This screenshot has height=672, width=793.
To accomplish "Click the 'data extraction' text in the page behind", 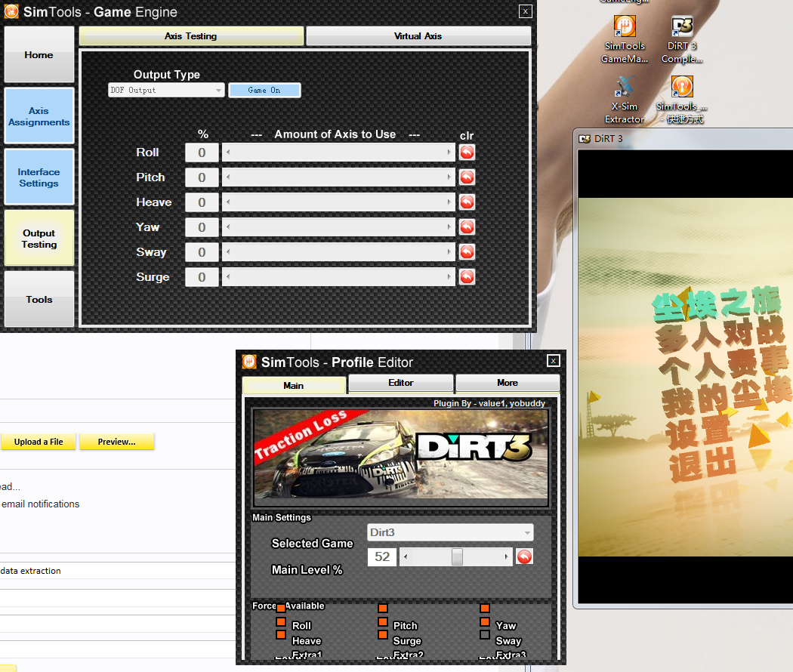I will [x=31, y=571].
